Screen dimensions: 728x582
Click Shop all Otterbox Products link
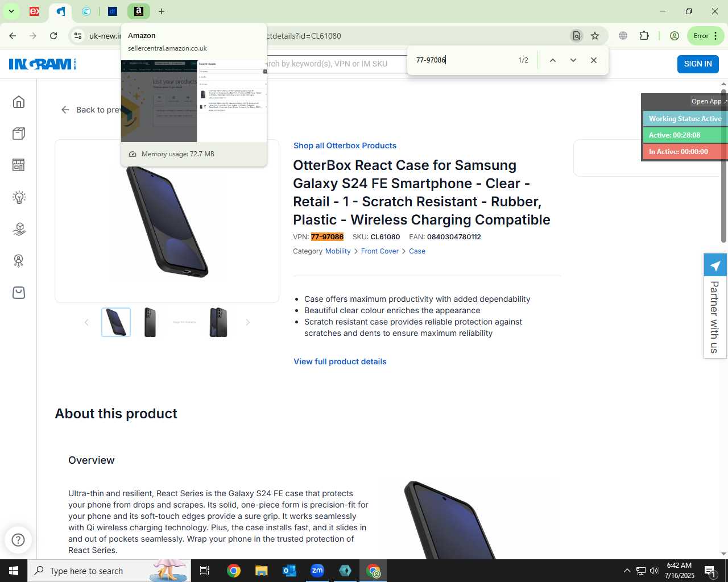pyautogui.click(x=345, y=145)
